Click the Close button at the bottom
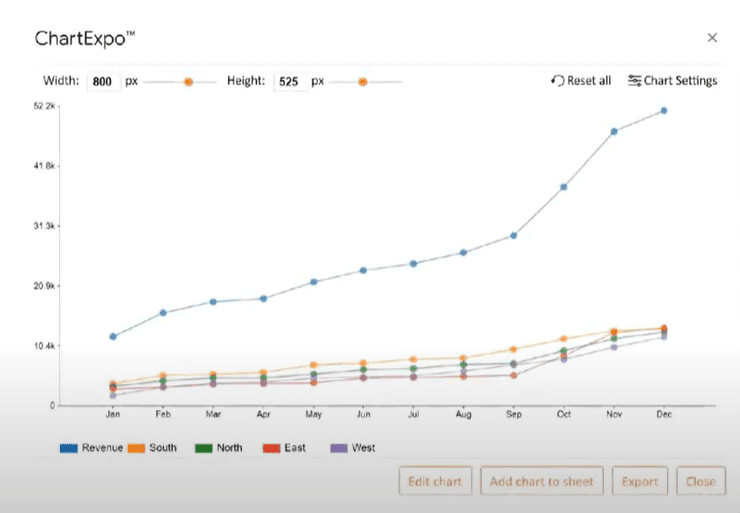The height and width of the screenshot is (513, 740). coord(701,481)
